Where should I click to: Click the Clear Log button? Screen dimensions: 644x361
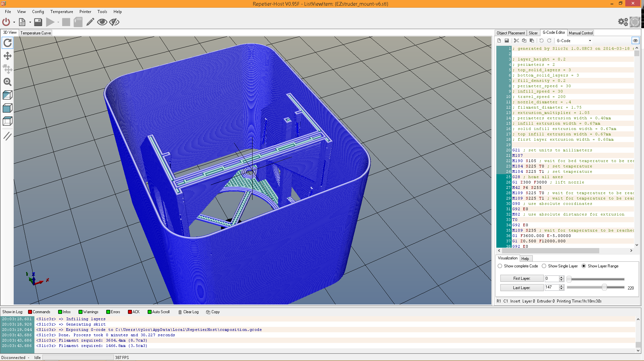pyautogui.click(x=188, y=312)
